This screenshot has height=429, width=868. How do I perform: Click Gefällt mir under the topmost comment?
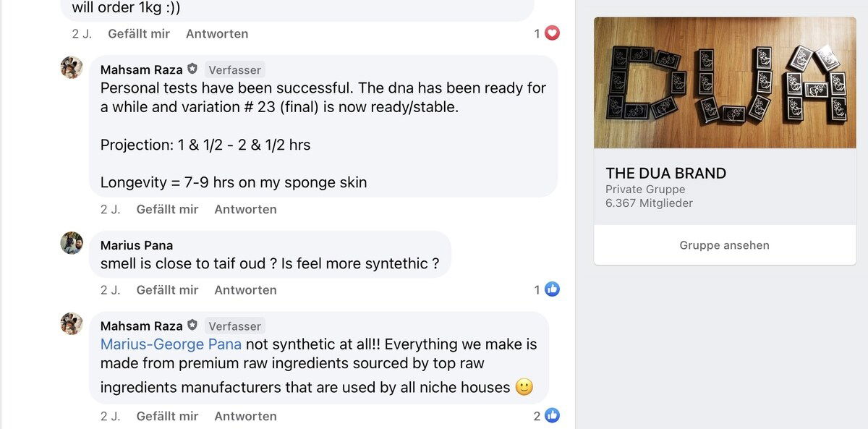[139, 33]
